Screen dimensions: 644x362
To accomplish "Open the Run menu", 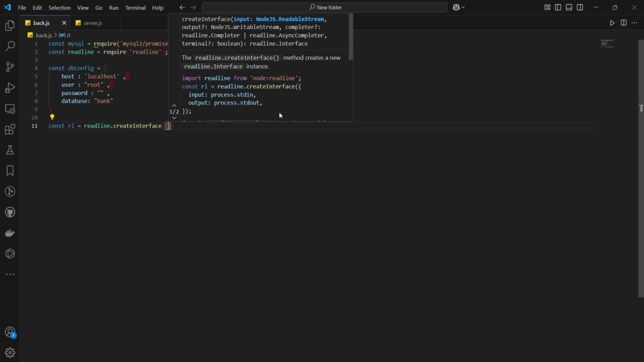I will [114, 8].
